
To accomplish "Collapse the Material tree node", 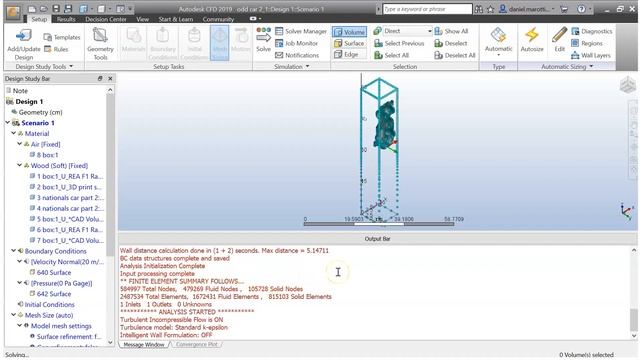I will tap(13, 133).
